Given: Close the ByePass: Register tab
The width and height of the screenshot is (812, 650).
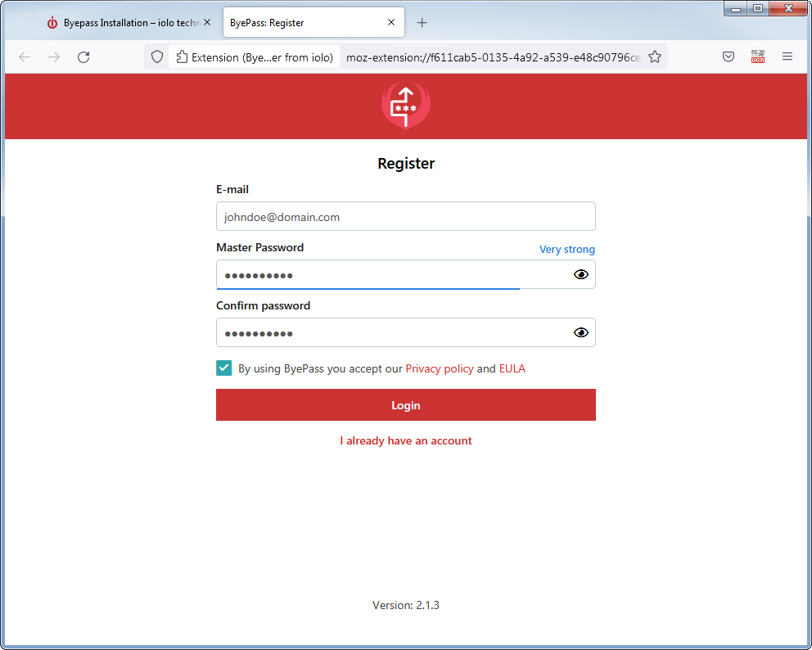Looking at the screenshot, I should tap(391, 22).
